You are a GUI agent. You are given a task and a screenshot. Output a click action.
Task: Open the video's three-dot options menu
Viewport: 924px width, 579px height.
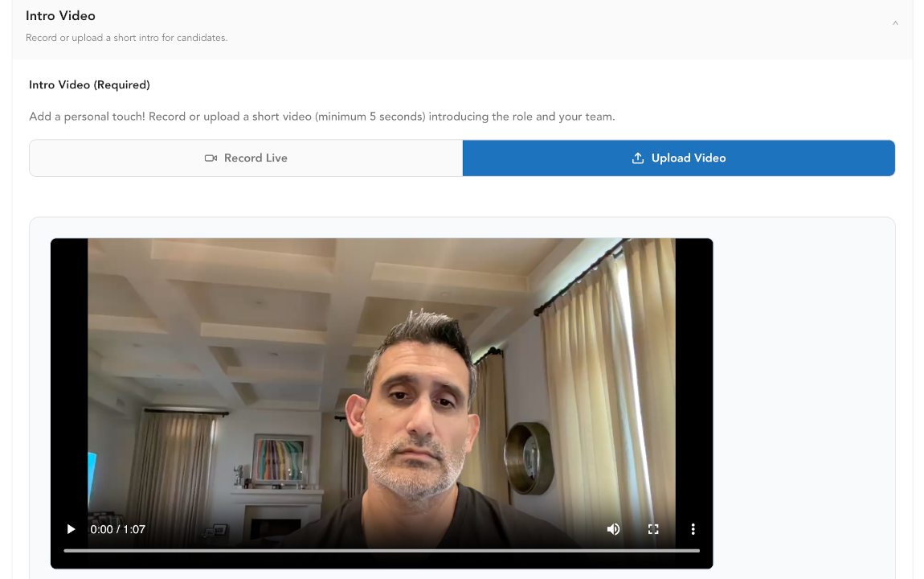pyautogui.click(x=693, y=529)
